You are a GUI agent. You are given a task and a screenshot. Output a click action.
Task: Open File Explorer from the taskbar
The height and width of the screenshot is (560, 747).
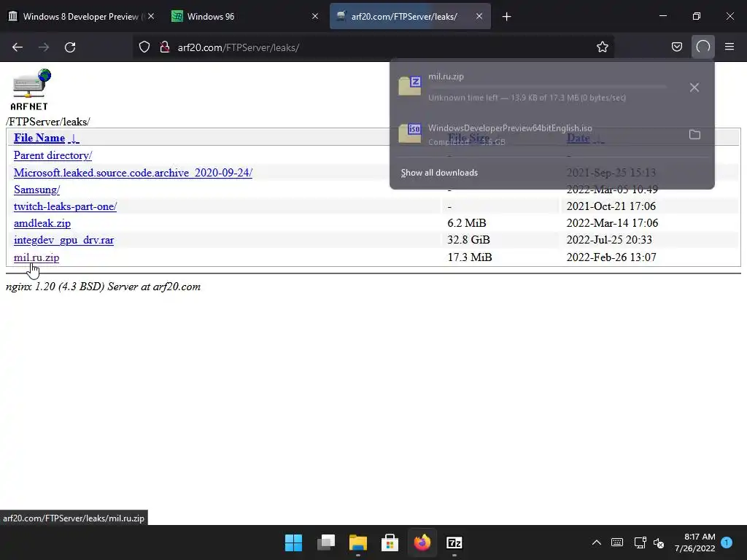(x=357, y=542)
